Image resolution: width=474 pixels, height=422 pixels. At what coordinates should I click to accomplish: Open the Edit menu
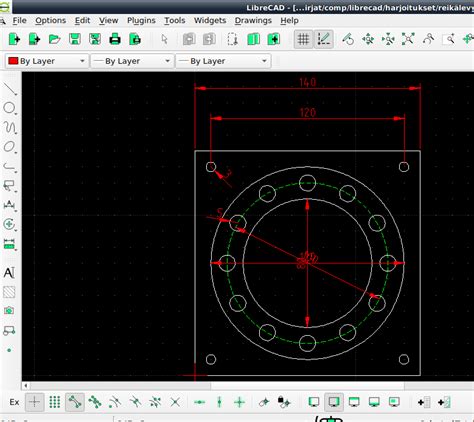(82, 21)
